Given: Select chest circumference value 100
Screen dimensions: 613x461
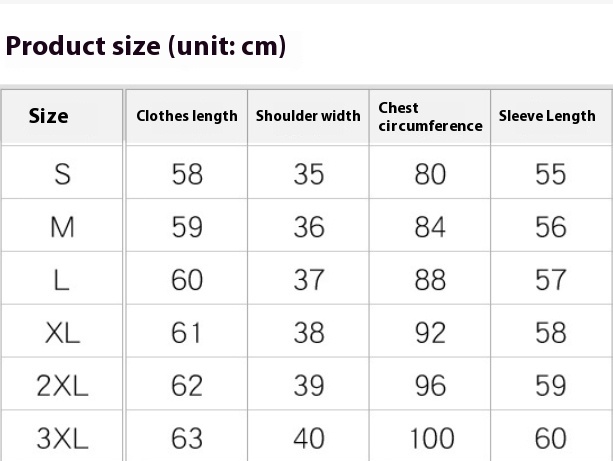Looking at the screenshot, I should [432, 438].
